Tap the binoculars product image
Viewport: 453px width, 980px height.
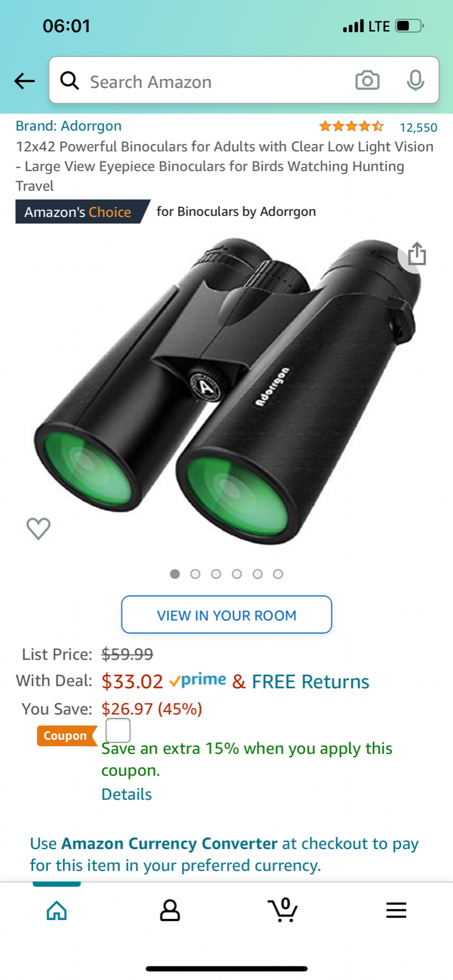pyautogui.click(x=226, y=391)
